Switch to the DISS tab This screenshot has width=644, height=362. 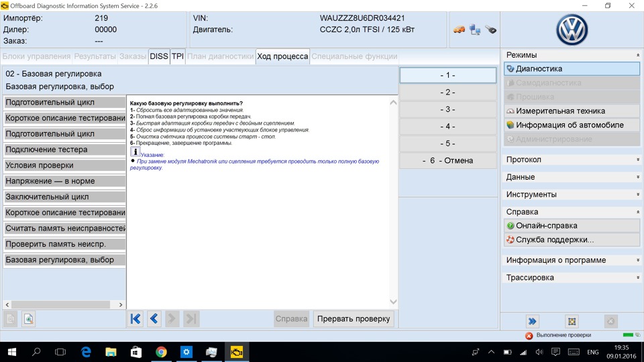[159, 56]
